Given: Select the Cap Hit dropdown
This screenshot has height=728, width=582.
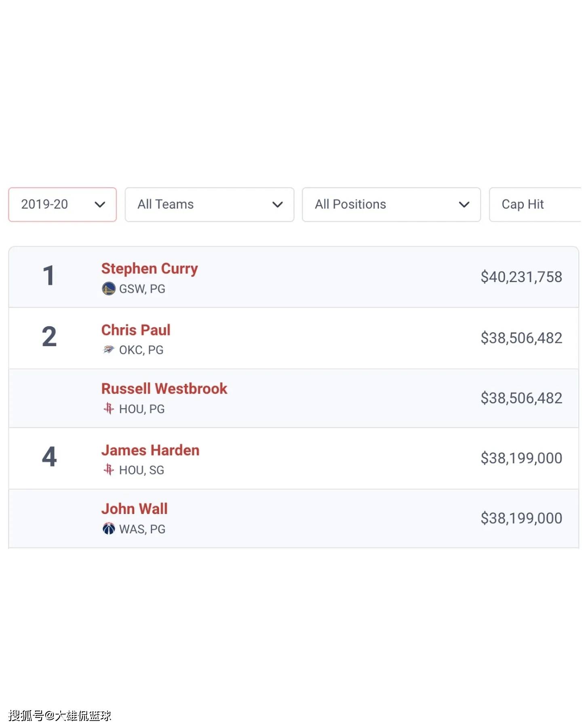Looking at the screenshot, I should 536,204.
